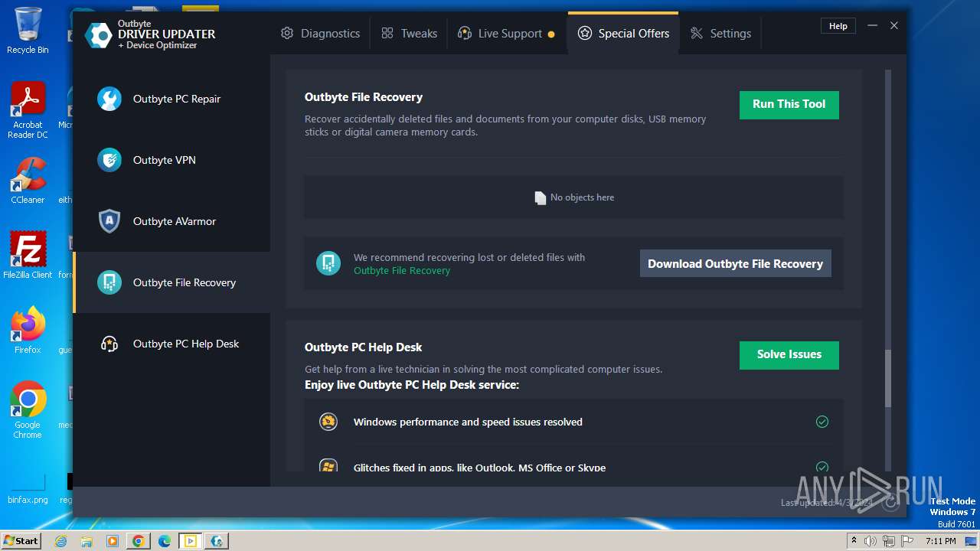Open CCleaner desktop shortcut
980x551 pixels.
pyautogui.click(x=28, y=181)
